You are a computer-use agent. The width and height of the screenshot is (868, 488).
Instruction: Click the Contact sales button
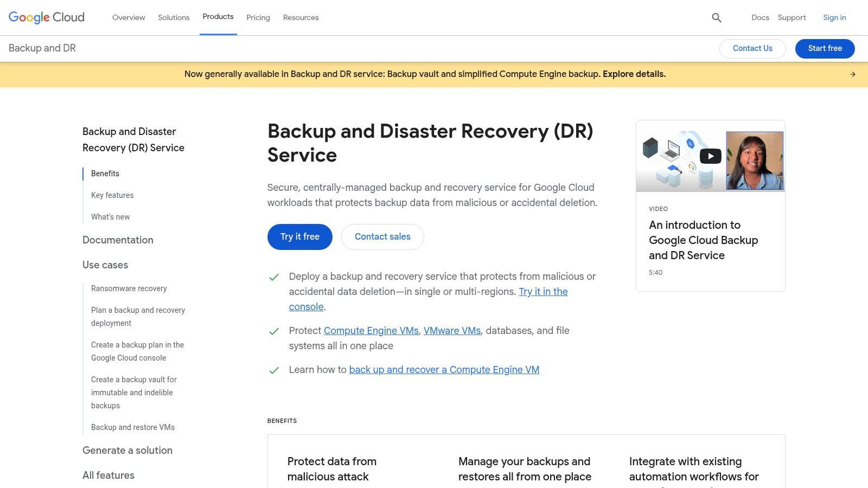[382, 237]
